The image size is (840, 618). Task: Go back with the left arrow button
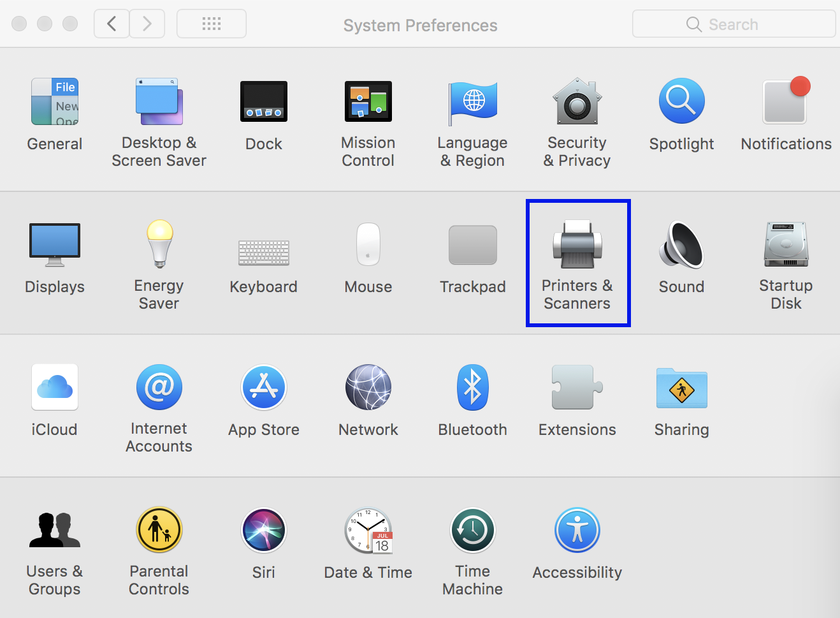[112, 24]
